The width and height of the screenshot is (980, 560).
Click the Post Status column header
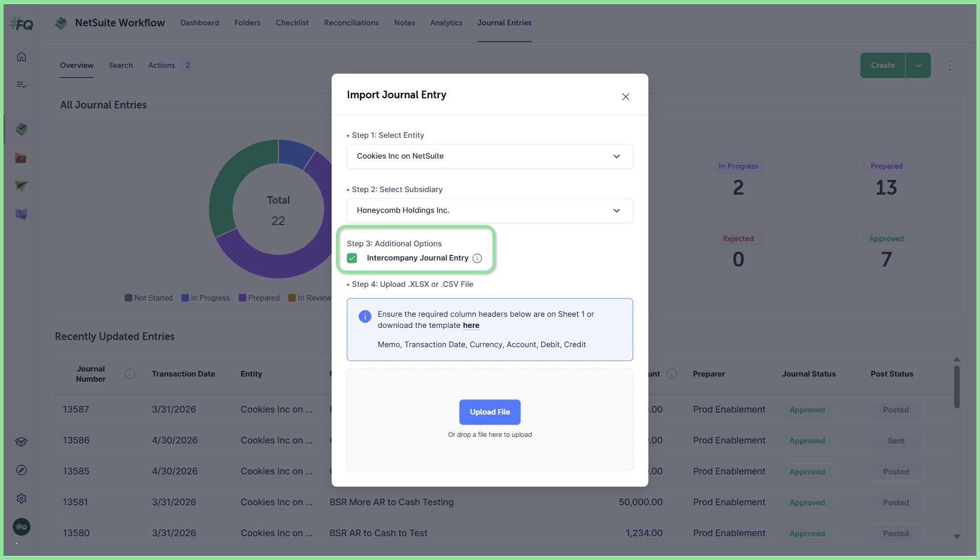pos(892,374)
